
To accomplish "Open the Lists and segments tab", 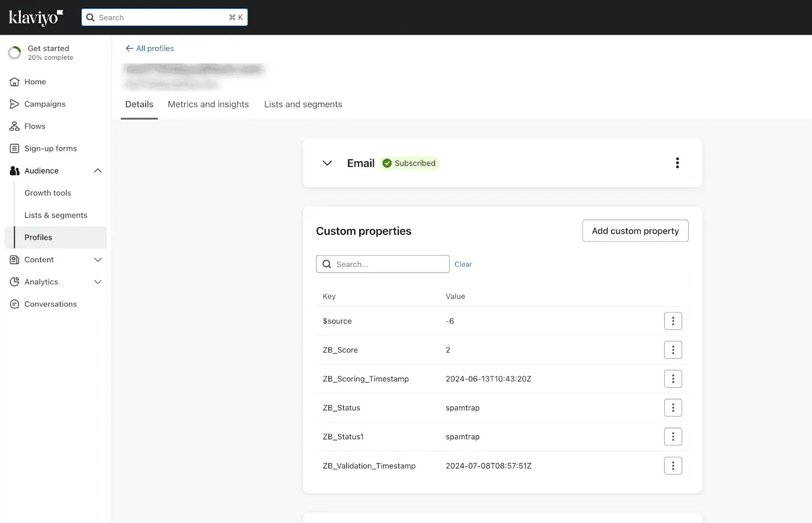I will [x=303, y=104].
